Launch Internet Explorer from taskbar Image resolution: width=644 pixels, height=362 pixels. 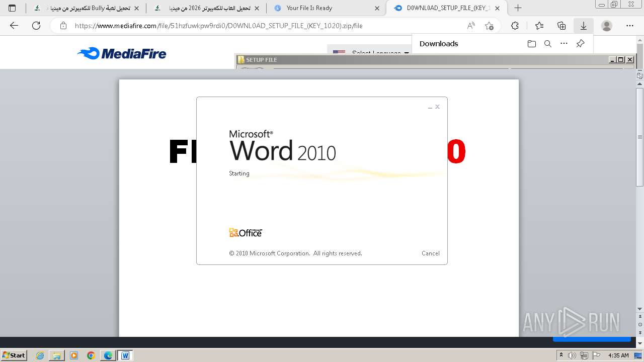40,355
